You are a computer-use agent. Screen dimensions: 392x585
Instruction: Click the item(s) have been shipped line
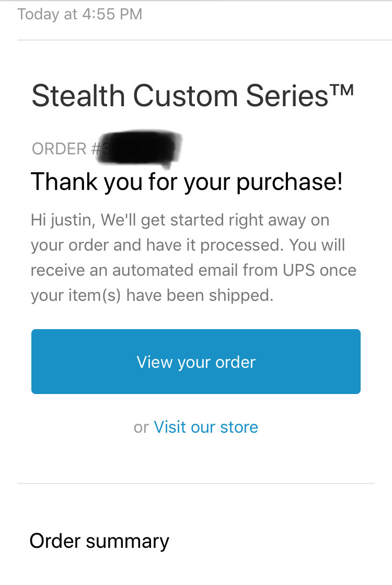(x=152, y=296)
